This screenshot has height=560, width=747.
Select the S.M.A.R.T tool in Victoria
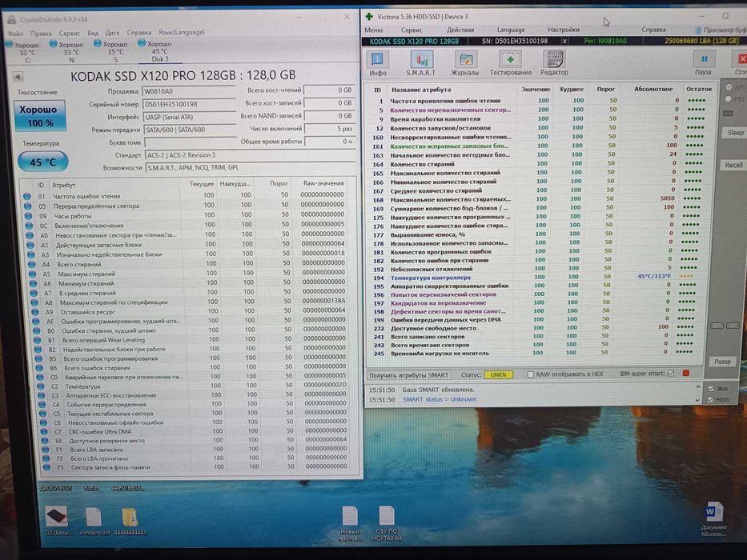point(421,64)
